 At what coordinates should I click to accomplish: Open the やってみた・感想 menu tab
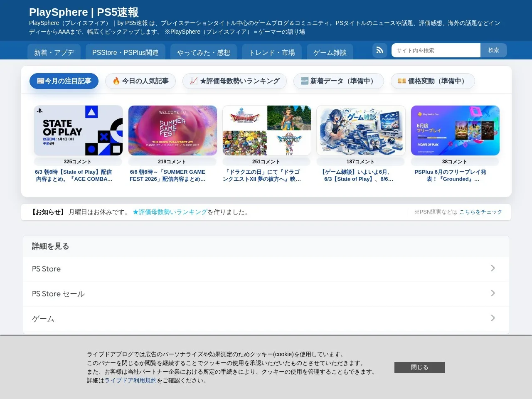coord(204,52)
